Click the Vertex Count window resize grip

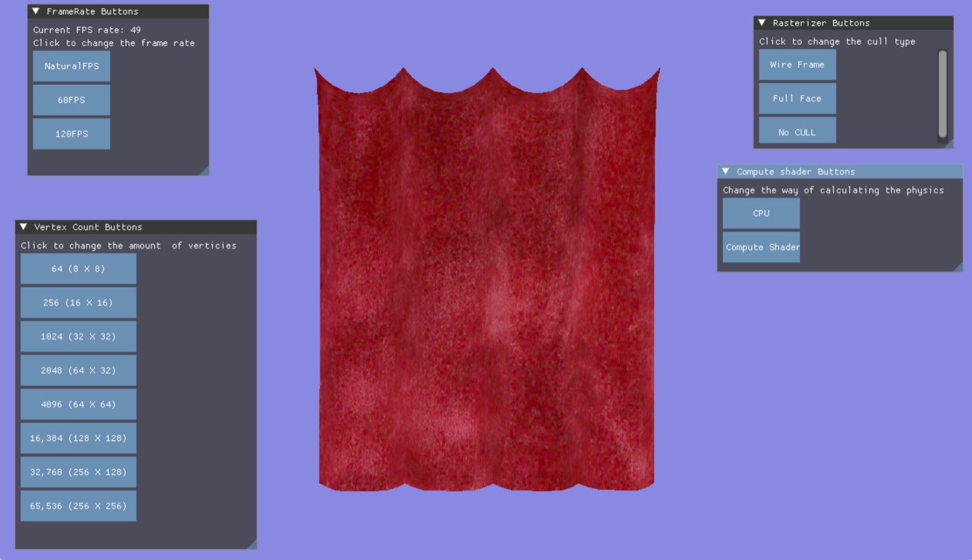252,544
